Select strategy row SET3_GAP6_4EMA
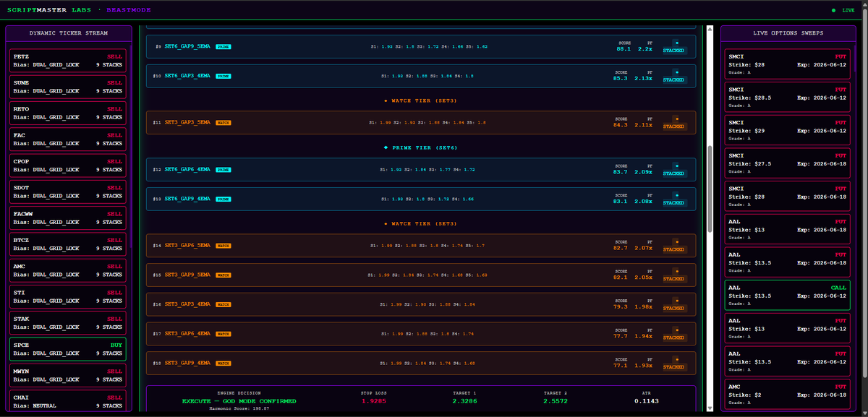The height and width of the screenshot is (417, 868). 421,334
